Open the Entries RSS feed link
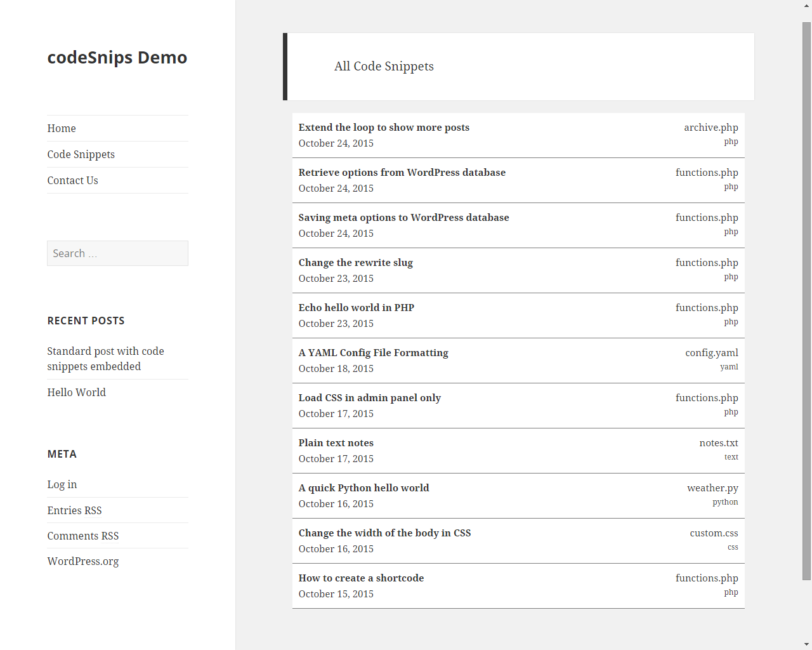812x650 pixels. click(74, 510)
